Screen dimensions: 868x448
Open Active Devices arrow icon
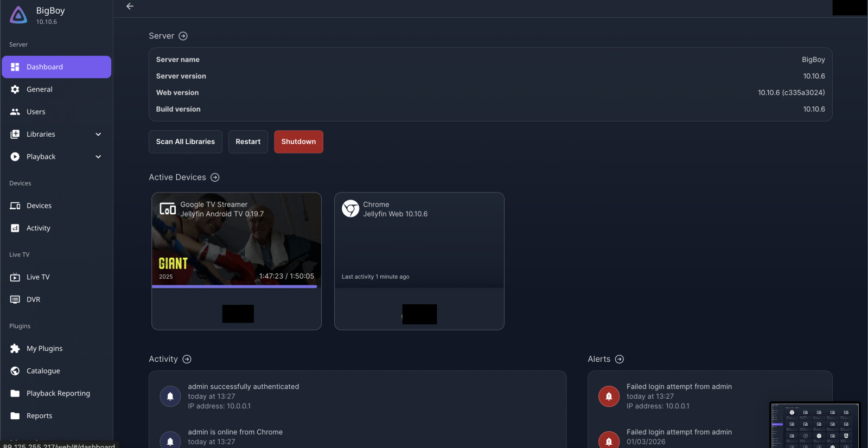tap(215, 178)
